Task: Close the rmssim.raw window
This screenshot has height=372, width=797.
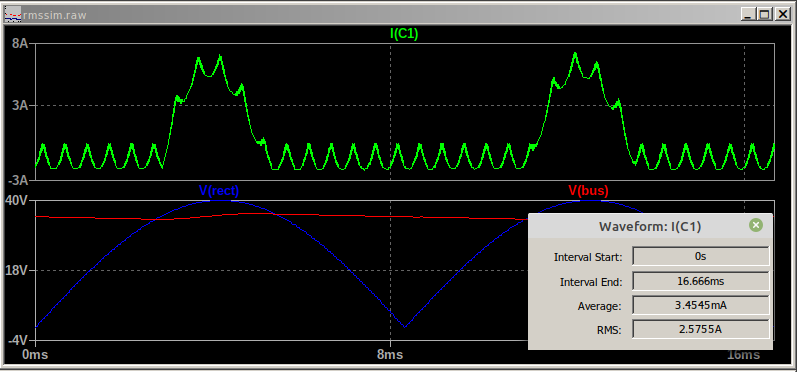Action: coord(782,14)
